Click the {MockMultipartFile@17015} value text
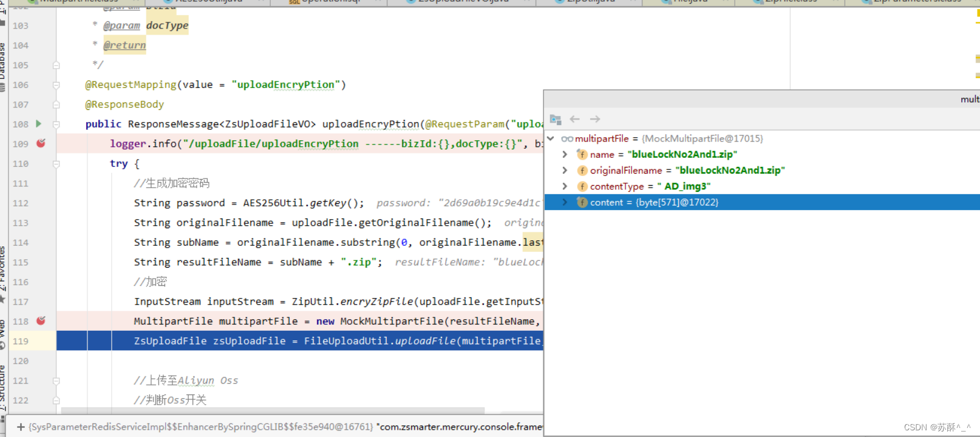The height and width of the screenshot is (437, 980). tap(703, 138)
